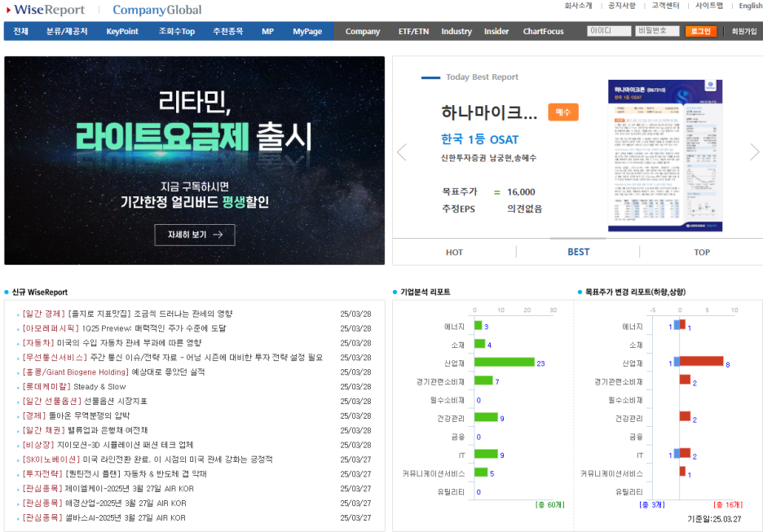763x532 pixels.
Task: Click 경기관련소비재 green bar showing 7
Action: [x=483, y=380]
